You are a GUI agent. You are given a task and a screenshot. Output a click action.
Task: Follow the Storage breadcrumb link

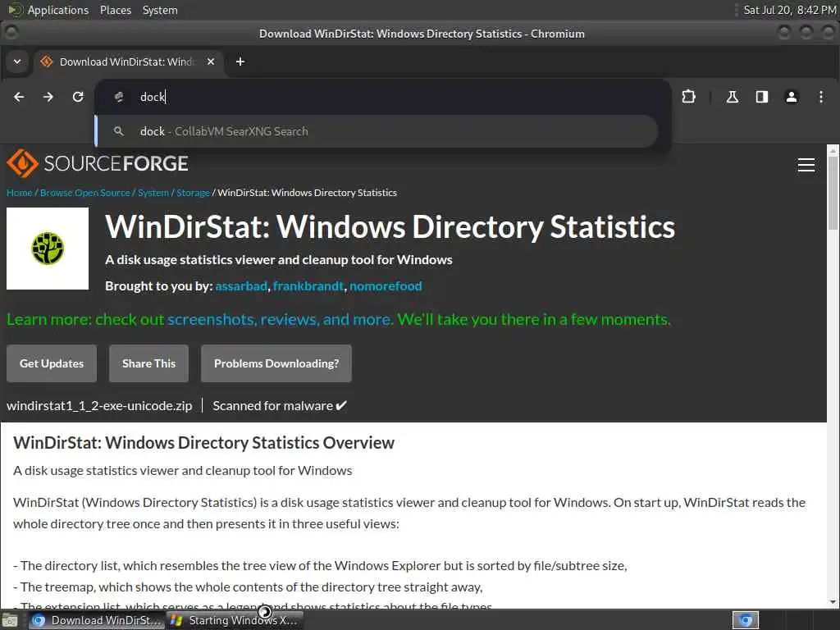click(194, 193)
